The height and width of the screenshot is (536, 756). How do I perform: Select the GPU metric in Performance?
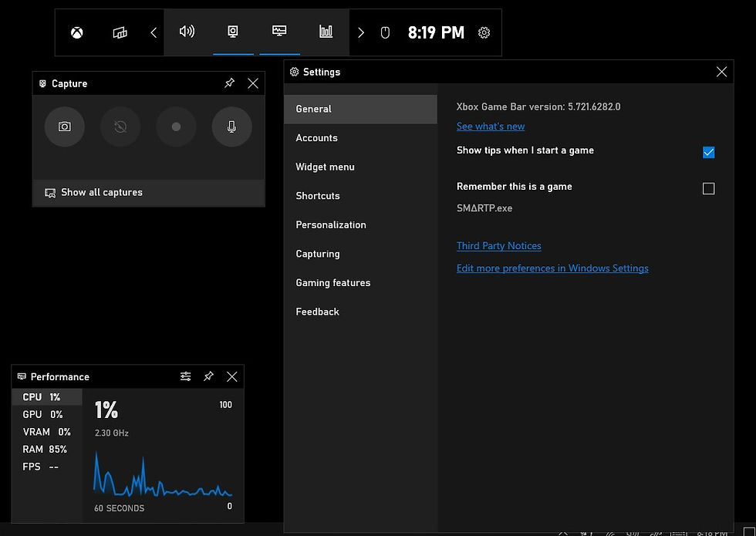pyautogui.click(x=47, y=415)
